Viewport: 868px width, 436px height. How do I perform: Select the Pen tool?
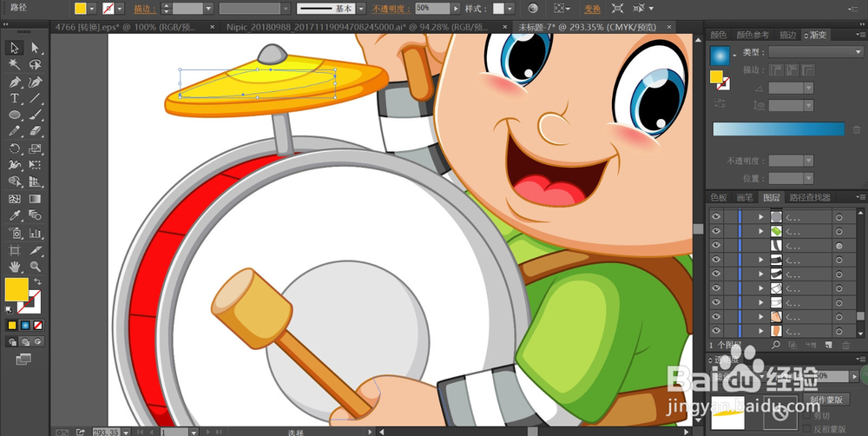pyautogui.click(x=15, y=82)
